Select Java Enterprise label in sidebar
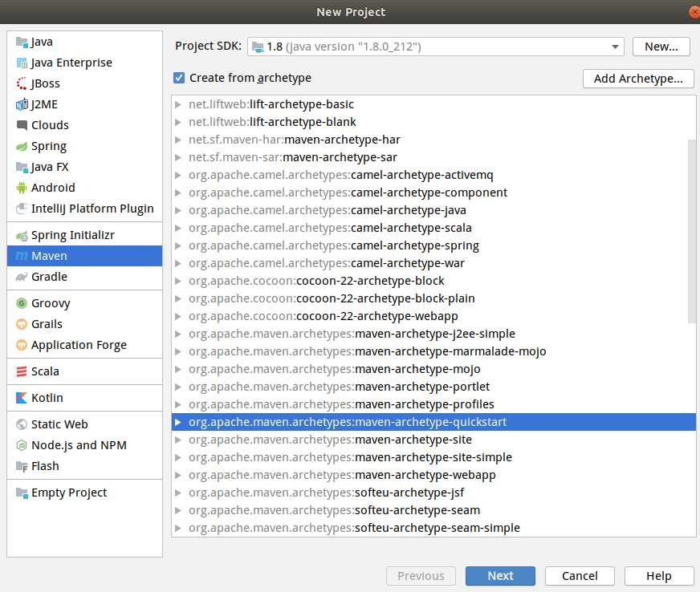 (71, 63)
